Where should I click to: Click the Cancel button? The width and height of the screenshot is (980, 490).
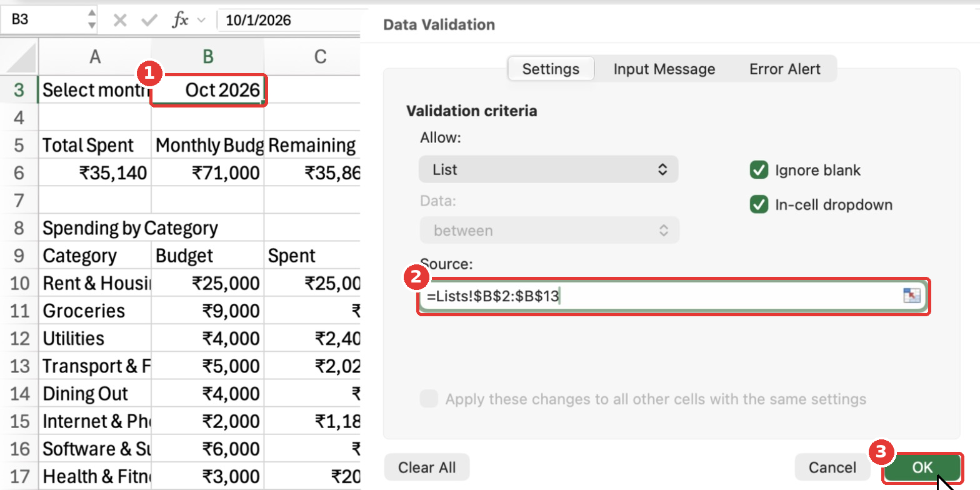coord(832,467)
